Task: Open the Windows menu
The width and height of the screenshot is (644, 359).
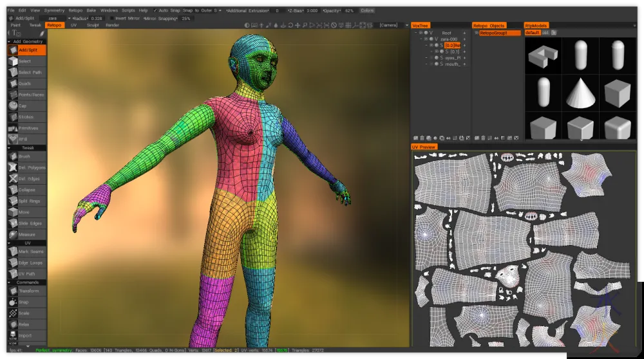Action: (109, 11)
